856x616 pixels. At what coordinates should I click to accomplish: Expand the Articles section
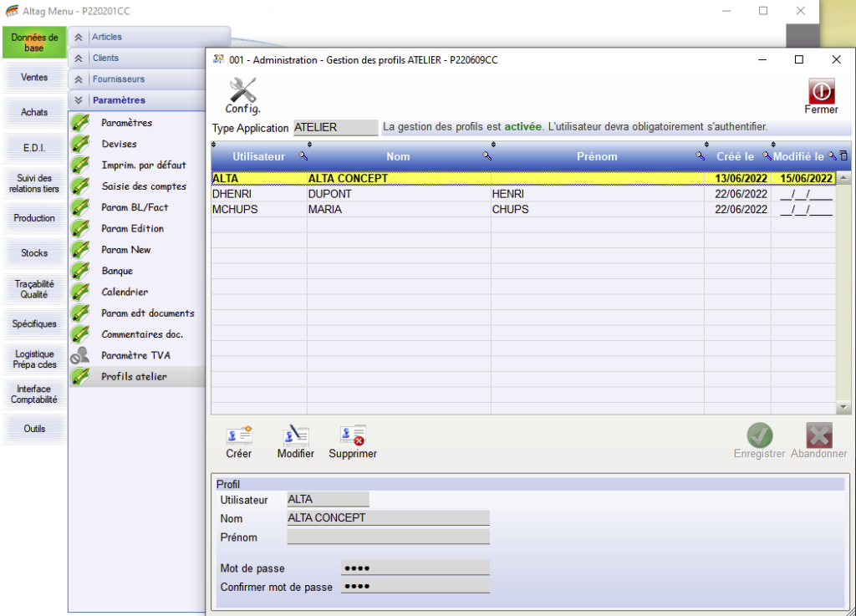pyautogui.click(x=79, y=38)
